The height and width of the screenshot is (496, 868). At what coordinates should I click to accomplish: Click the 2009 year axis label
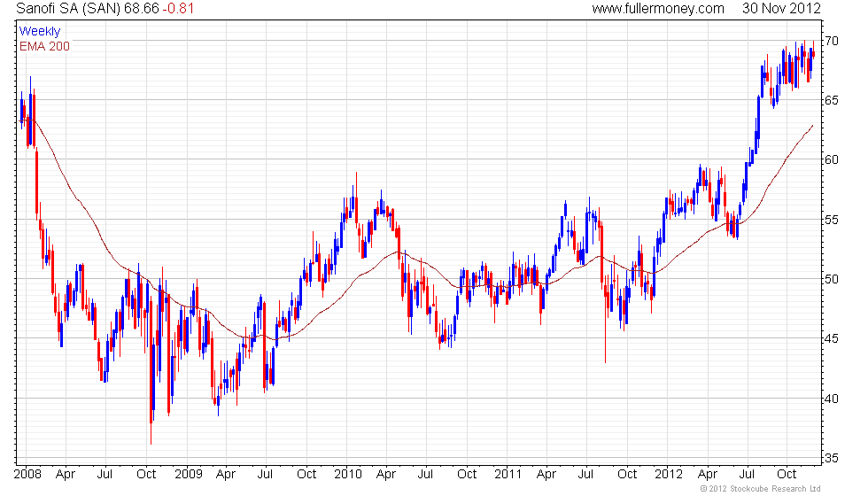188,474
